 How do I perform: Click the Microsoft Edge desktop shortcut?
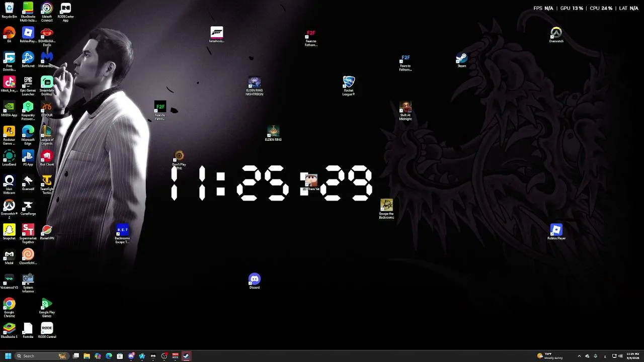(28, 135)
